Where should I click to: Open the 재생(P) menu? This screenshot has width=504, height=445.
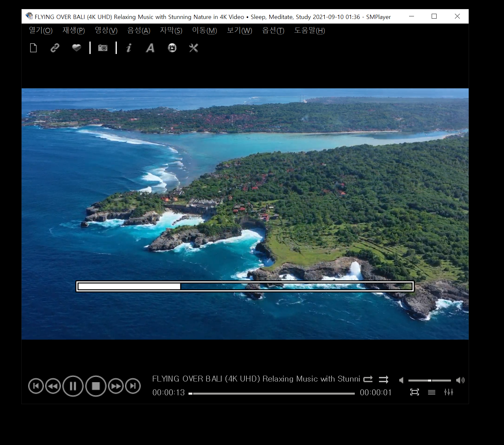tap(74, 30)
